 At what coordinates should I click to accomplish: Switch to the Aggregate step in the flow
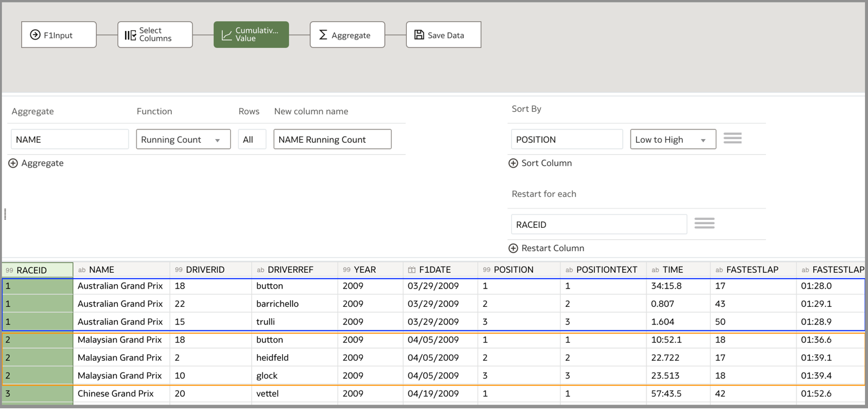pyautogui.click(x=347, y=35)
